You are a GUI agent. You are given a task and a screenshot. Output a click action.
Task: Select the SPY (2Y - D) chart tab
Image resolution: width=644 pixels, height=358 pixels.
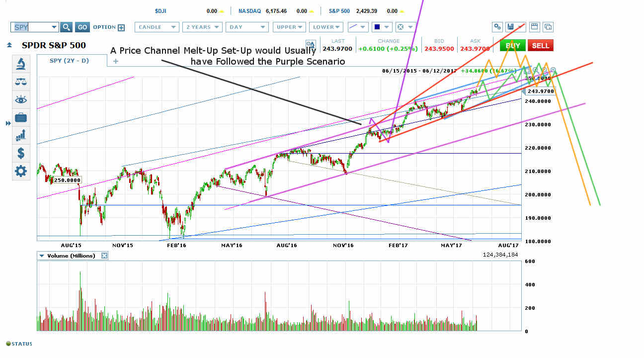point(72,61)
